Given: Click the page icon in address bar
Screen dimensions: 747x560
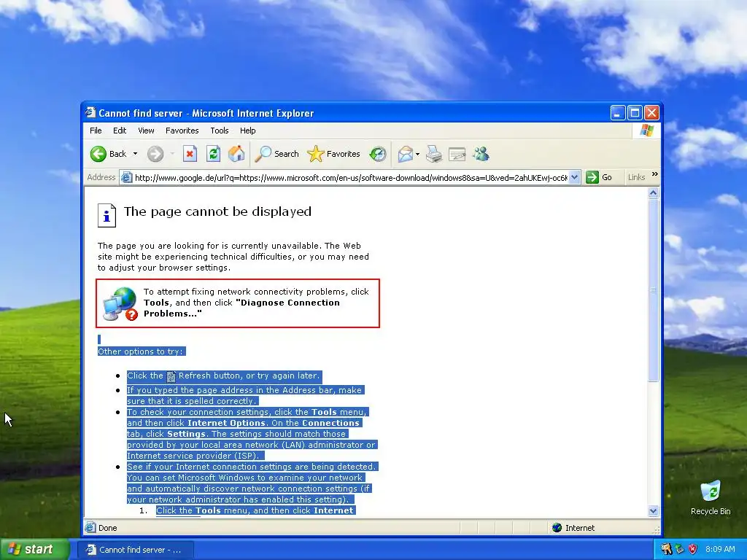Looking at the screenshot, I should (126, 178).
